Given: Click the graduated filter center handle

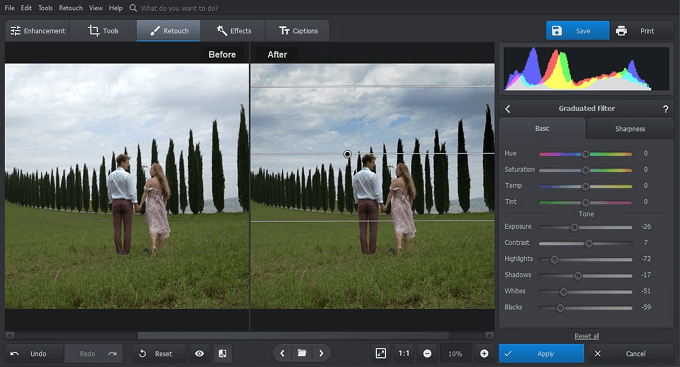Looking at the screenshot, I should [x=347, y=154].
